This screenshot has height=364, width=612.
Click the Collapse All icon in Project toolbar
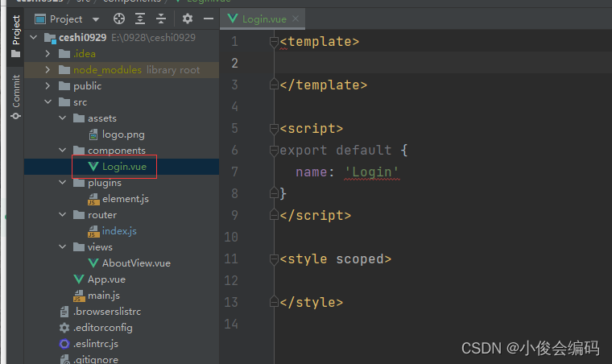161,19
